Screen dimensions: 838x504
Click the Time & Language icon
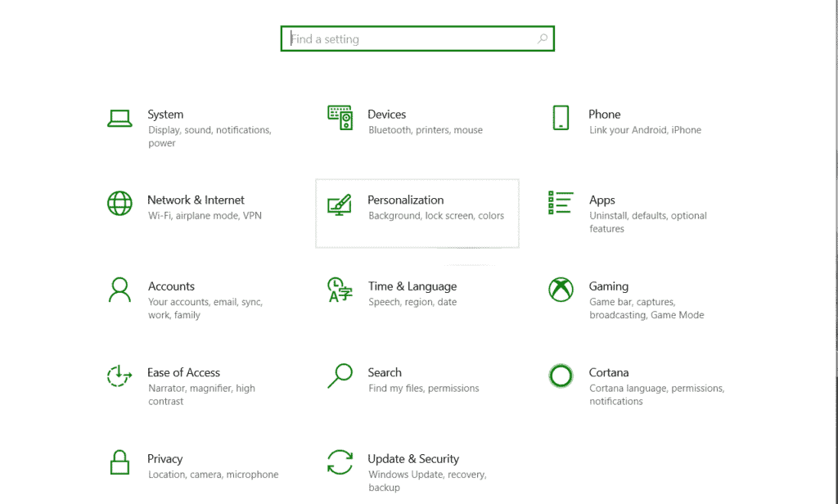[340, 290]
